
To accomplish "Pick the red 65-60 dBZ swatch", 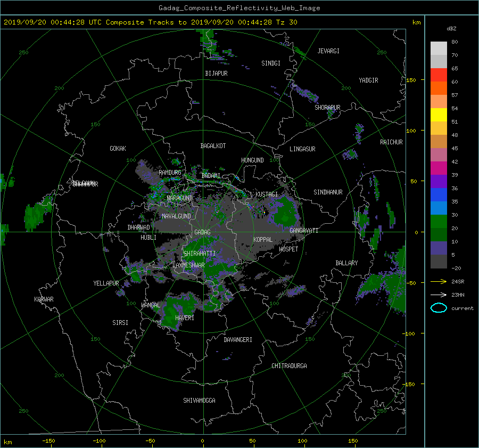I will [x=439, y=75].
